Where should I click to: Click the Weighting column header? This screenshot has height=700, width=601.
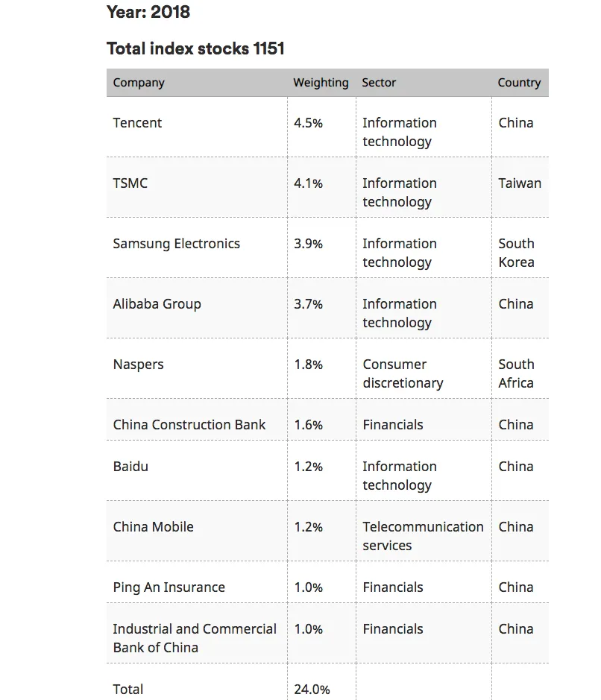tap(321, 83)
